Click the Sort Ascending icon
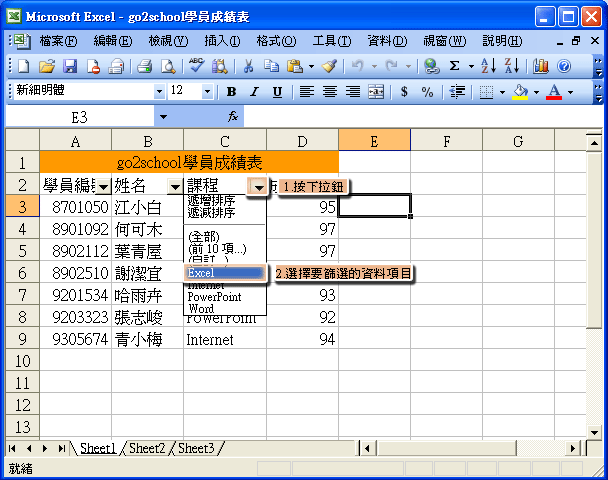Image resolution: width=608 pixels, height=480 pixels. (x=488, y=66)
